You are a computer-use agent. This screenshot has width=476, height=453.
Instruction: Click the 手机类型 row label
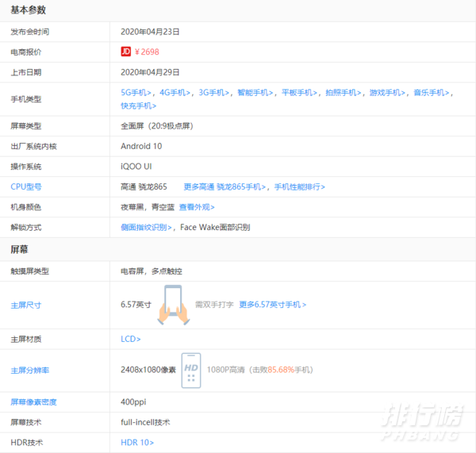pos(26,99)
